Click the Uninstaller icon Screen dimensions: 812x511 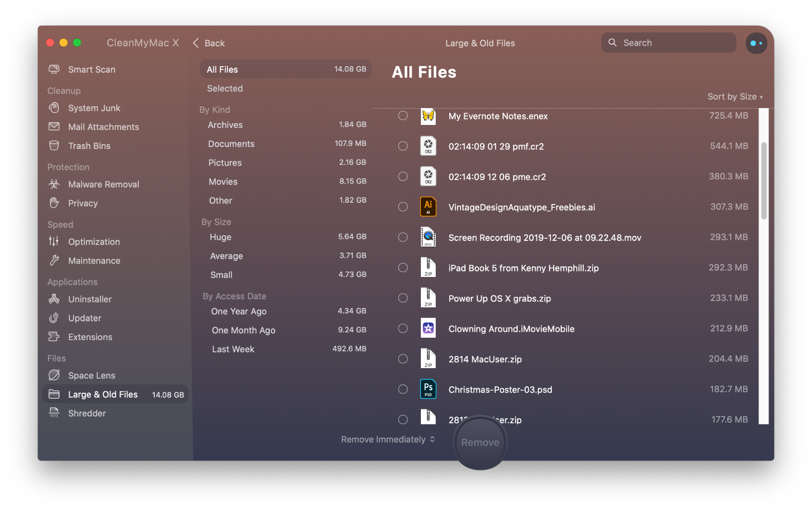[54, 299]
